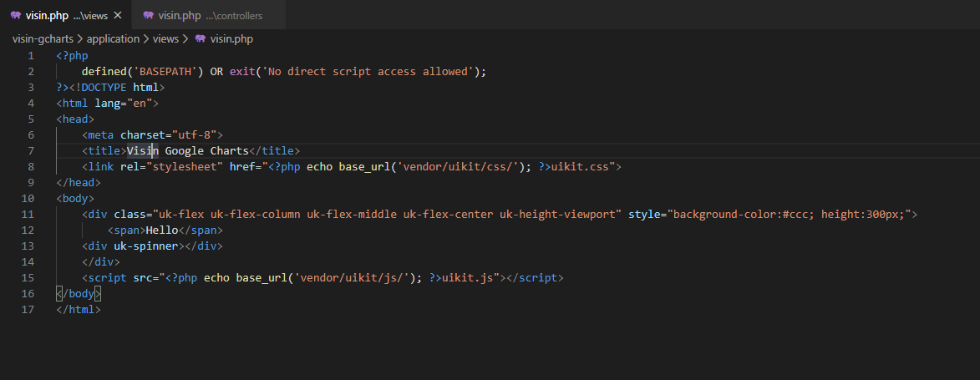Click the opening body tag on line 10

[x=75, y=199]
